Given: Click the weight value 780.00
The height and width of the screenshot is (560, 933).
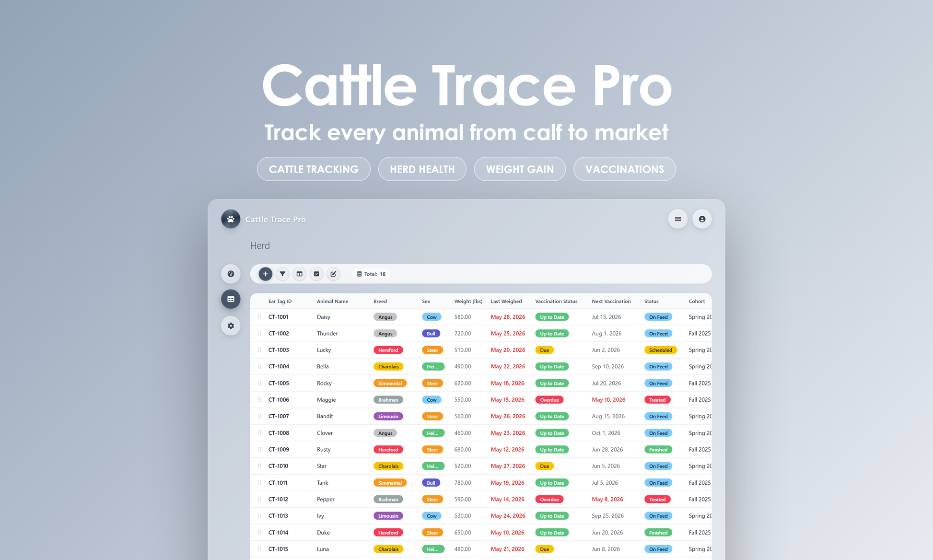Looking at the screenshot, I should (x=463, y=483).
